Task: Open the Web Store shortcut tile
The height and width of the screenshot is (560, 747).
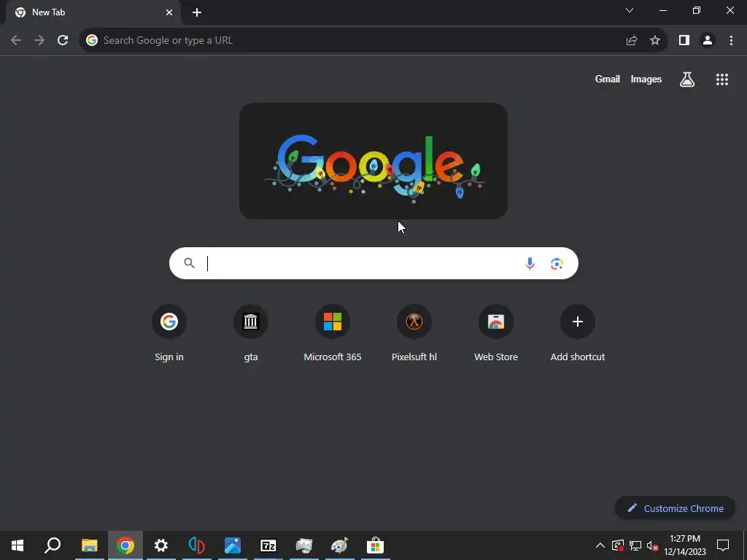Action: [x=496, y=334]
